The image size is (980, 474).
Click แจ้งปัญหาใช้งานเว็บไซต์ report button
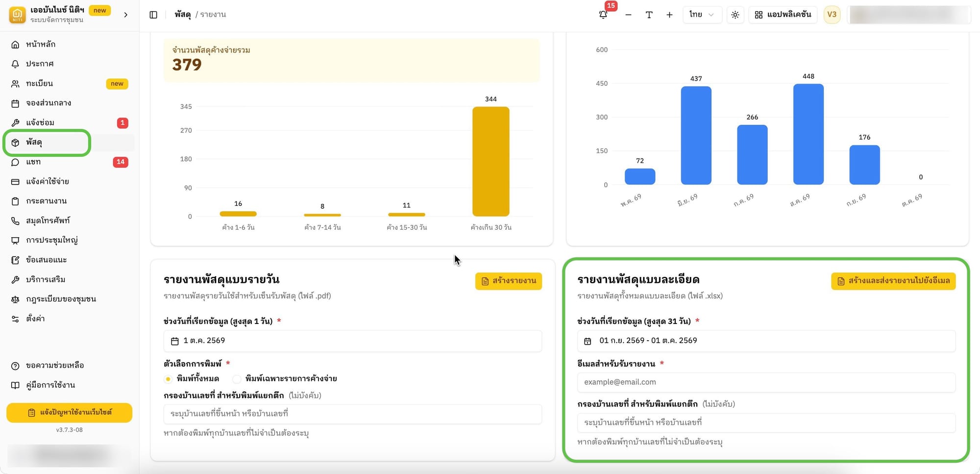pyautogui.click(x=69, y=413)
